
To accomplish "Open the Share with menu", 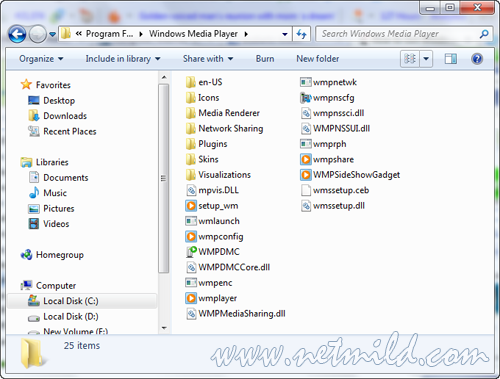I will [208, 59].
